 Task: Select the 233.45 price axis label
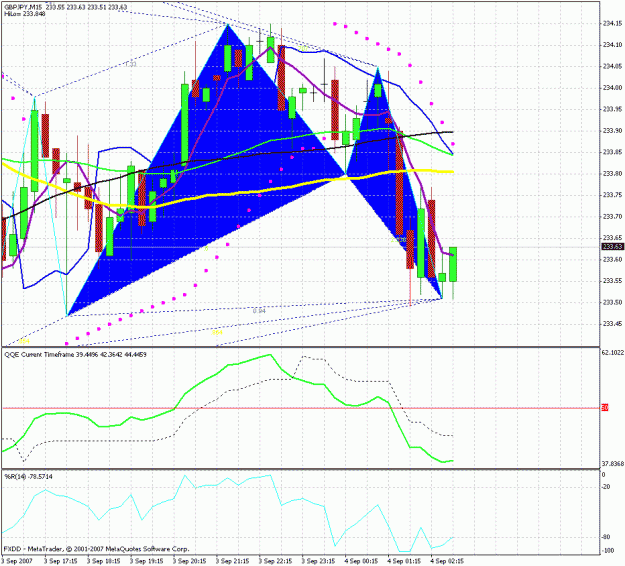click(x=612, y=324)
